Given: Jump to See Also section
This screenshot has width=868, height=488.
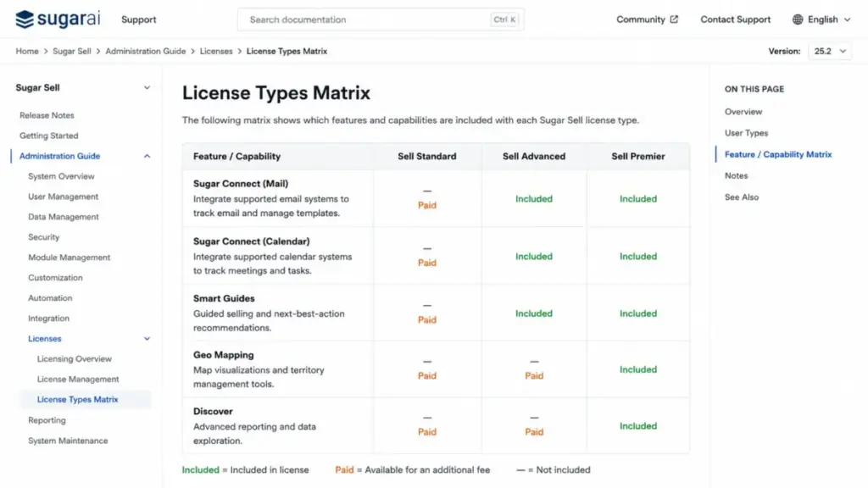Looking at the screenshot, I should click(x=742, y=197).
